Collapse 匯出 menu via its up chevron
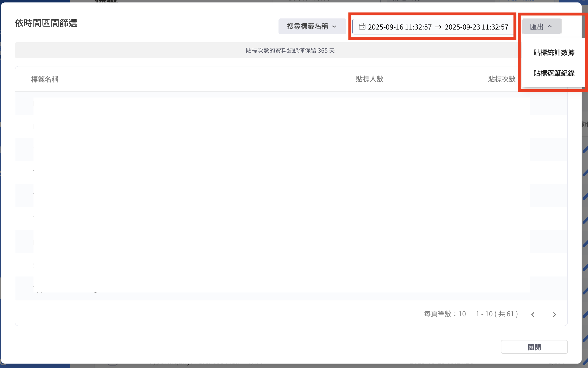Viewport: 588px width, 368px height. [x=550, y=26]
